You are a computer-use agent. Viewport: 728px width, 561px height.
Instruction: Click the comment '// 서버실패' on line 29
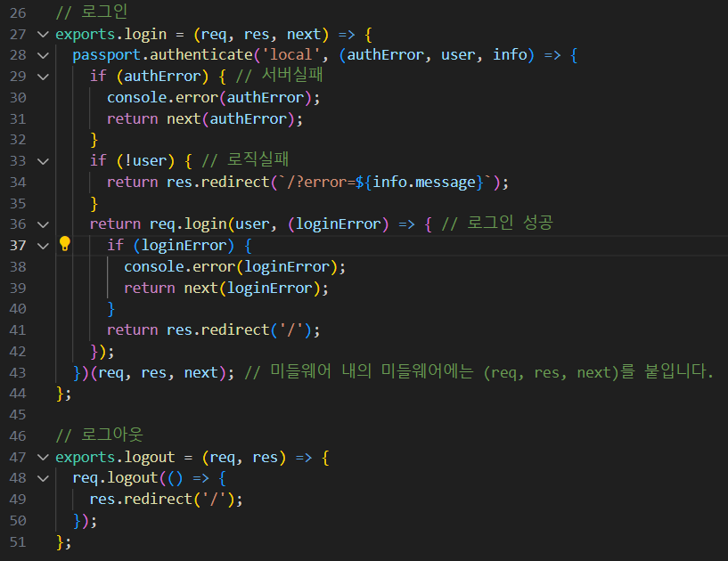280,76
